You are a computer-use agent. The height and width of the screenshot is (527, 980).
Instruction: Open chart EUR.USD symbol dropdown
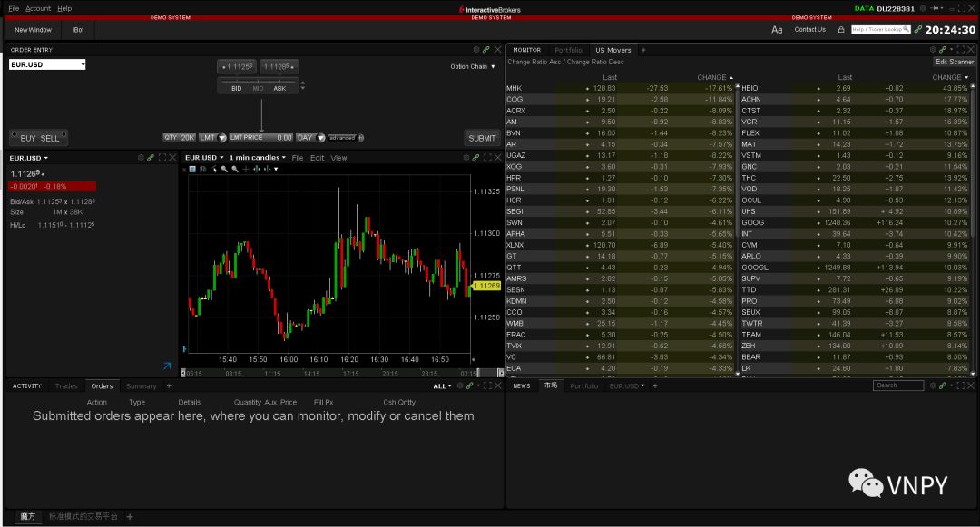pos(204,157)
